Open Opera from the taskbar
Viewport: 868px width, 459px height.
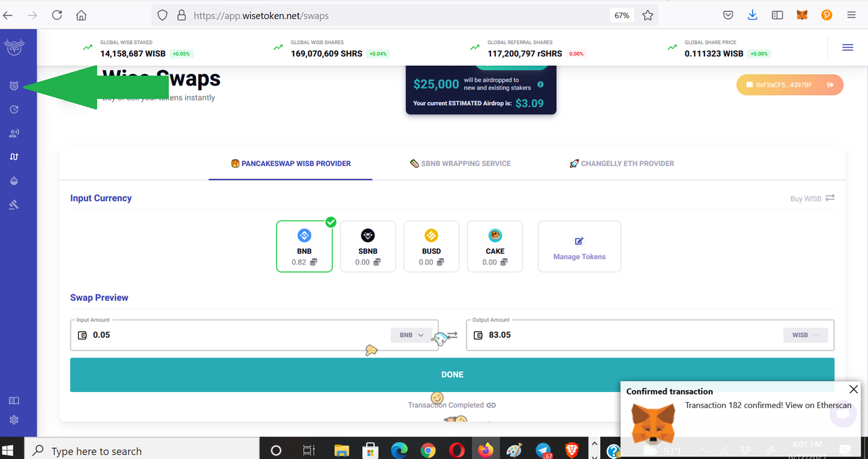(456, 451)
